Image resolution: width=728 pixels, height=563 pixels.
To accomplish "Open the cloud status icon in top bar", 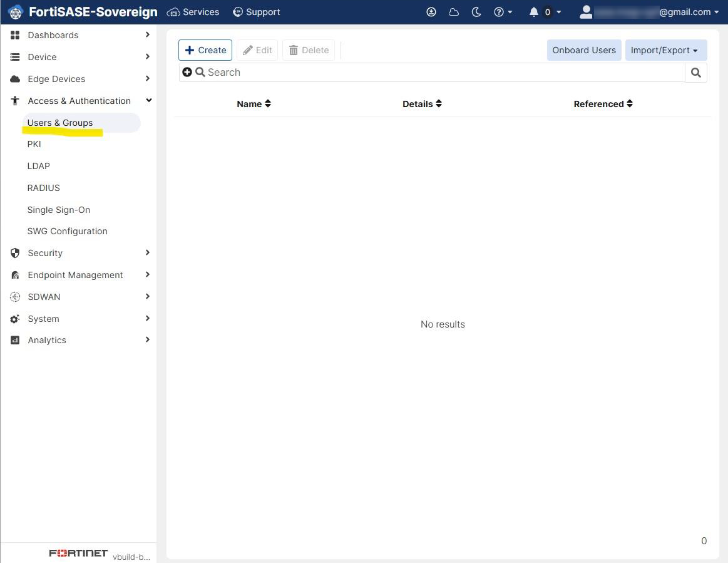I will [453, 11].
